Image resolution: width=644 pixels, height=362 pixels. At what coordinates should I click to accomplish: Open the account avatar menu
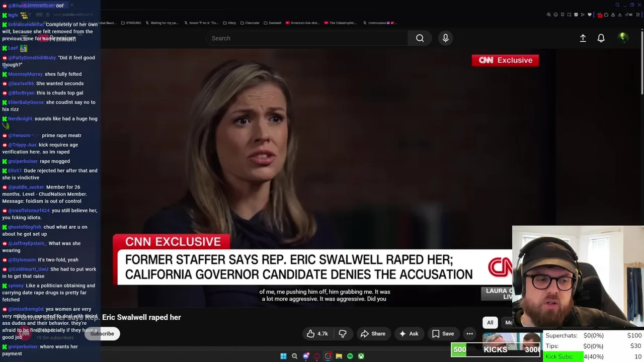pyautogui.click(x=622, y=38)
